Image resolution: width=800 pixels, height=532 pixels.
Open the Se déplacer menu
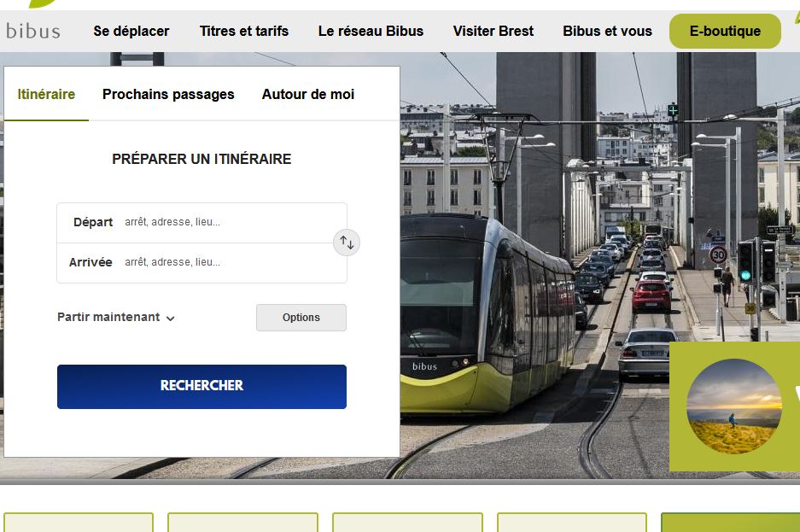[131, 31]
